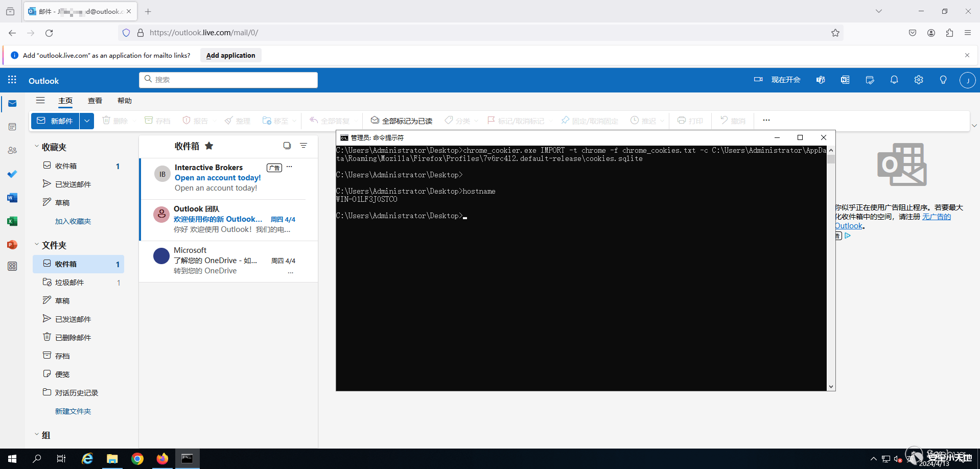Open Firefox application menu
Image resolution: width=980 pixels, height=469 pixels.
click(x=968, y=33)
